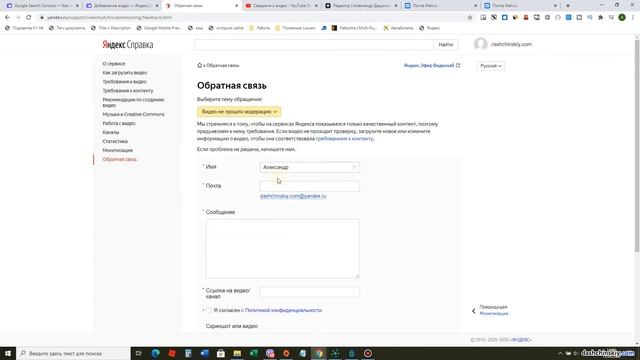The image size is (640, 360).
Task: Open Microsoft Word from the taskbar
Action: point(204,353)
